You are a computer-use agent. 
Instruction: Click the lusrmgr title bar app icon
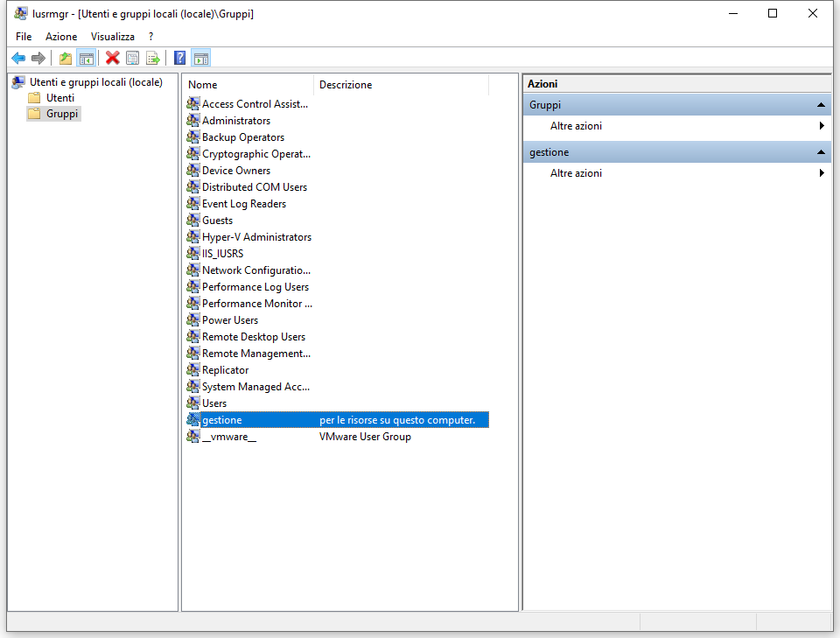pyautogui.click(x=21, y=13)
